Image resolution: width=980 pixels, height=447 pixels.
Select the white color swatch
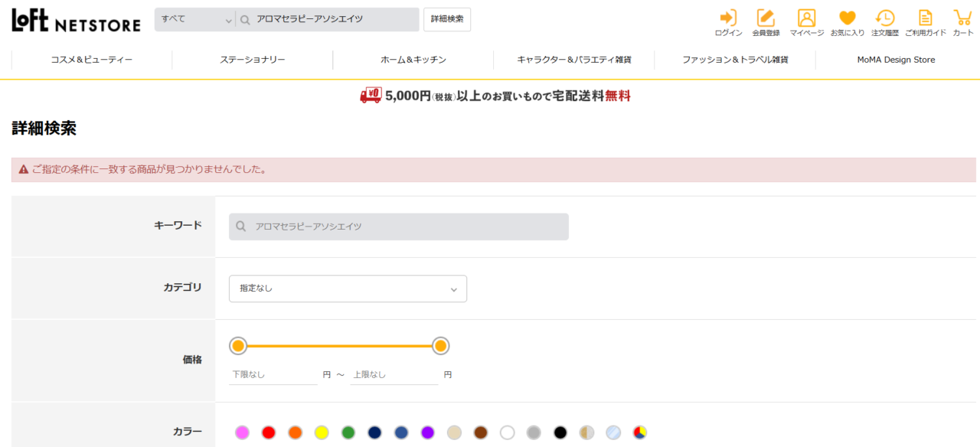click(x=507, y=432)
